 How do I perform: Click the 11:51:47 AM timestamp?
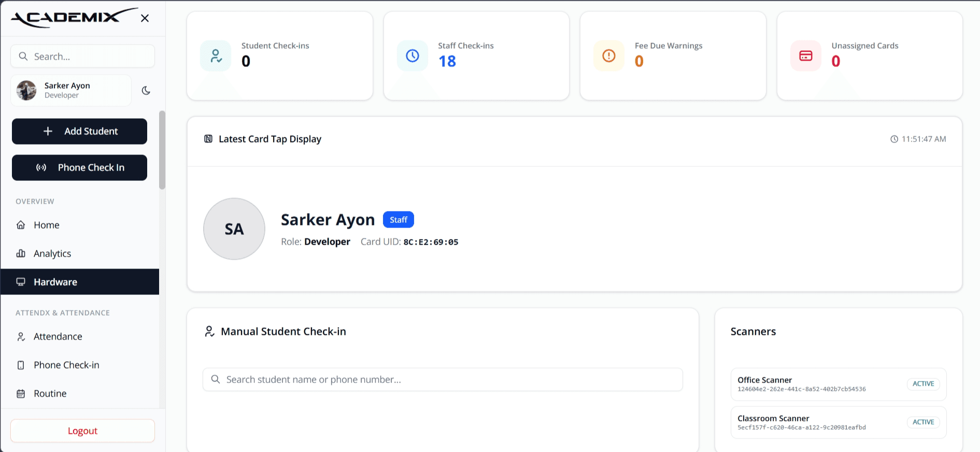coord(924,139)
